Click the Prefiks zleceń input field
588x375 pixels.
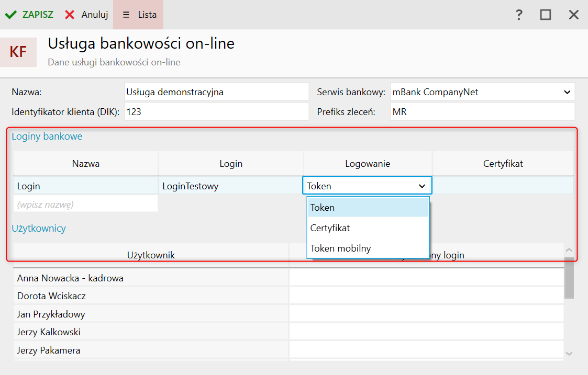[x=482, y=111]
